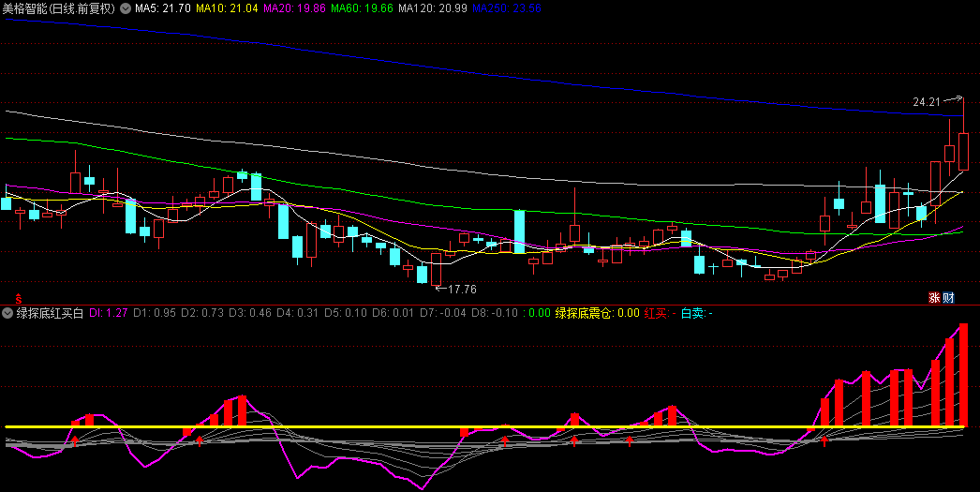Click the D2: 0.73 value

pyautogui.click(x=202, y=313)
